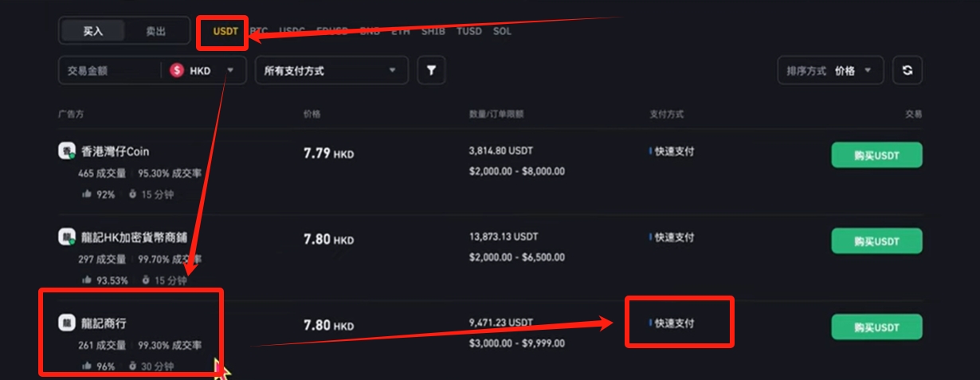980x380 pixels.
Task: Switch to 卖出 sell mode
Action: (x=156, y=31)
